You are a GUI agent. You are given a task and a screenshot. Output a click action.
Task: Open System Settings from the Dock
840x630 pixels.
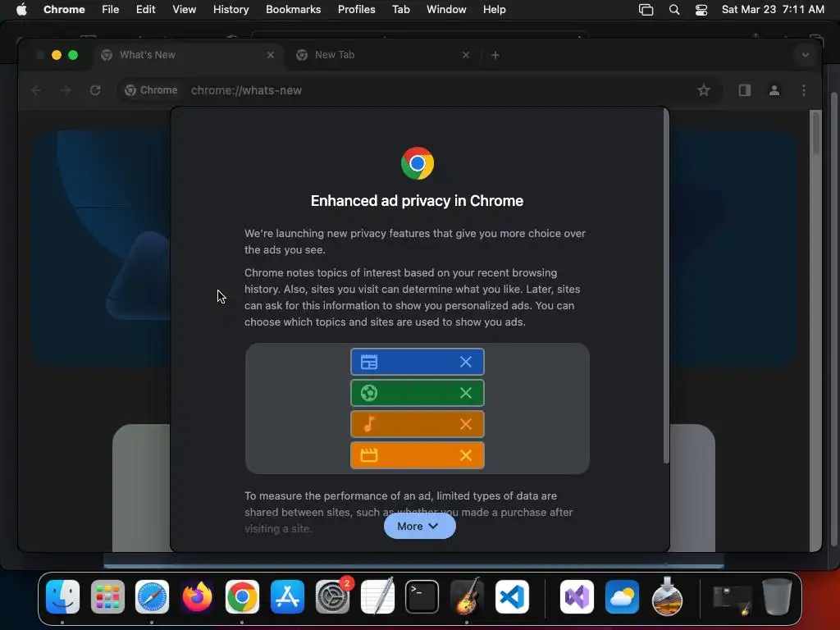(x=333, y=597)
